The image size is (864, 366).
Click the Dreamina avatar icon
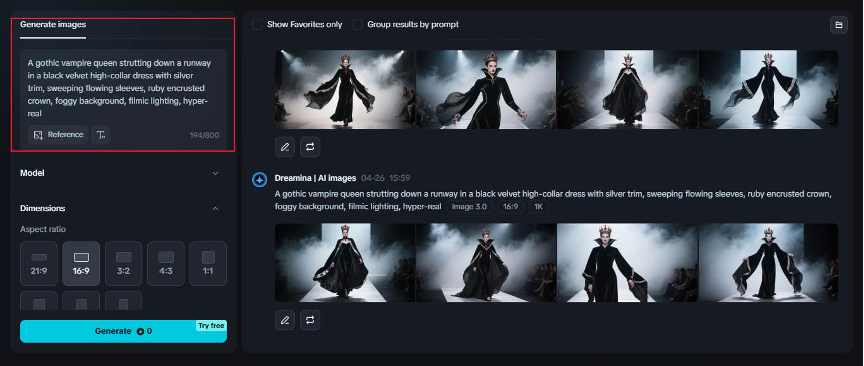pyautogui.click(x=260, y=180)
